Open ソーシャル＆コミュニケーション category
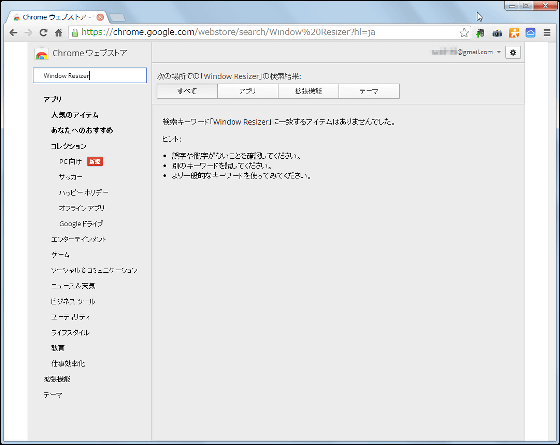Image resolution: width=560 pixels, height=445 pixels. pyautogui.click(x=94, y=270)
